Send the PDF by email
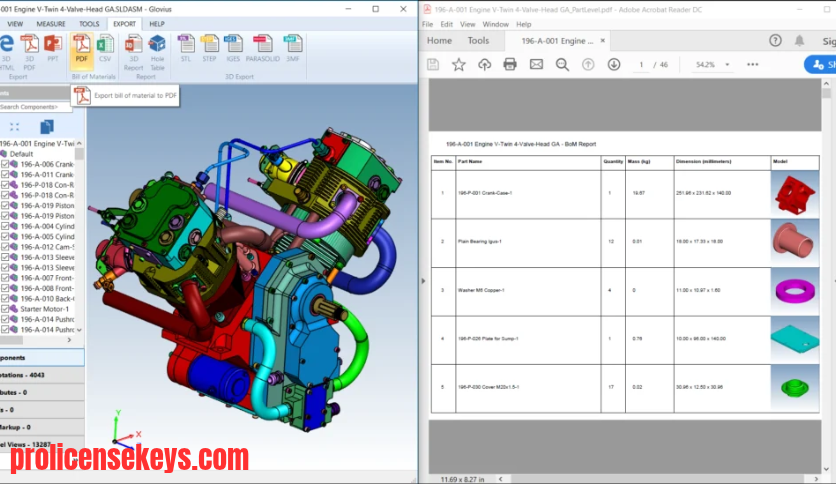This screenshot has width=836, height=484. tap(536, 64)
